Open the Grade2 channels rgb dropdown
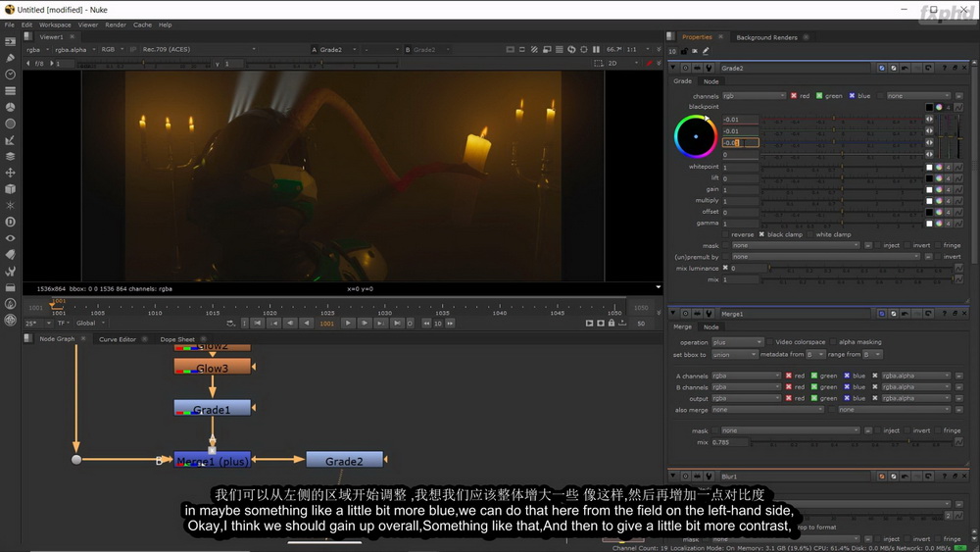 [754, 96]
